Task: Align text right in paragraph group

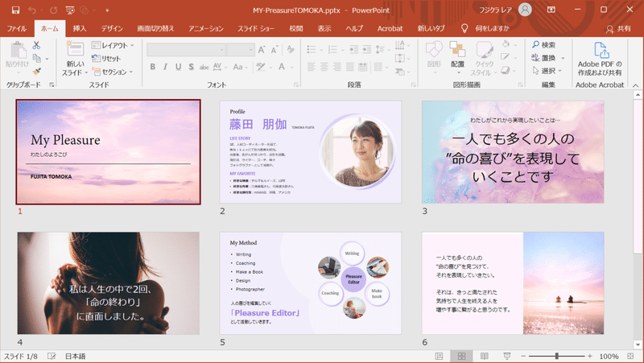Action: [x=336, y=67]
